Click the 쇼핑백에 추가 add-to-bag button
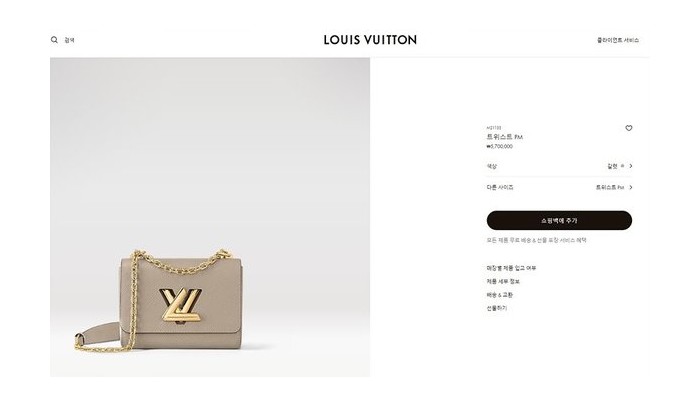 pyautogui.click(x=559, y=221)
